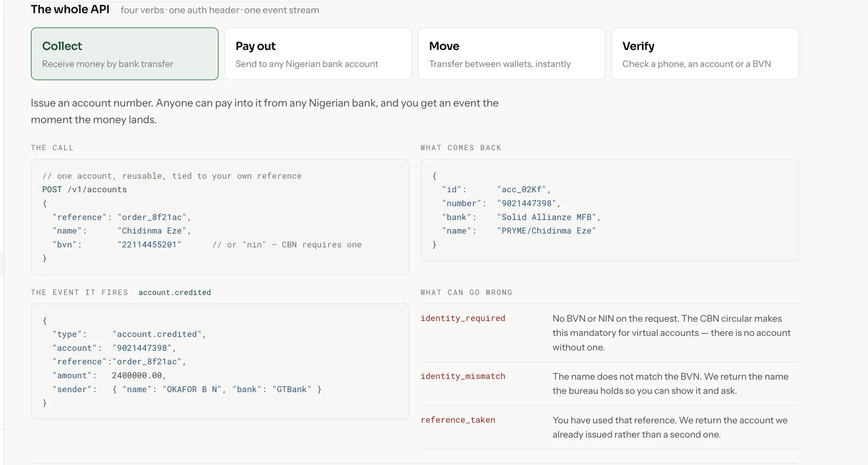Switch to the Verify tab
This screenshot has height=465, width=868.
click(705, 54)
